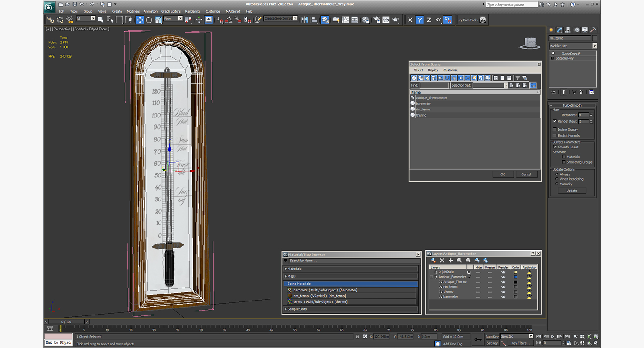The image size is (644, 348).
Task: Select Always update option
Action: [557, 174]
